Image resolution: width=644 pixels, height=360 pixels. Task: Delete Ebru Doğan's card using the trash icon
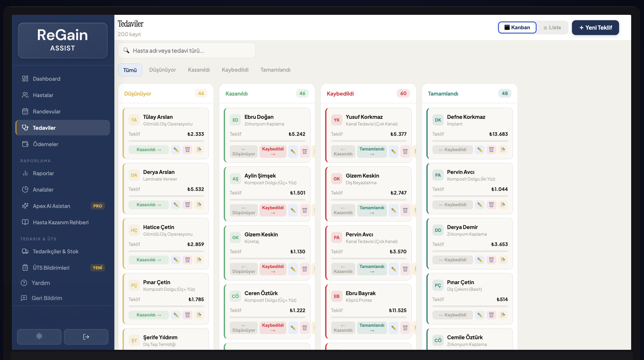[x=305, y=152]
